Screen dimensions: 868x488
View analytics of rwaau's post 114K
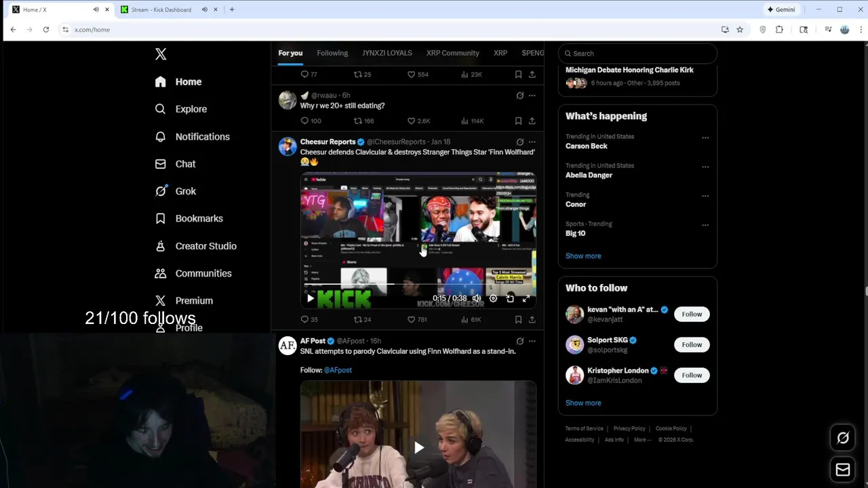[x=472, y=121]
